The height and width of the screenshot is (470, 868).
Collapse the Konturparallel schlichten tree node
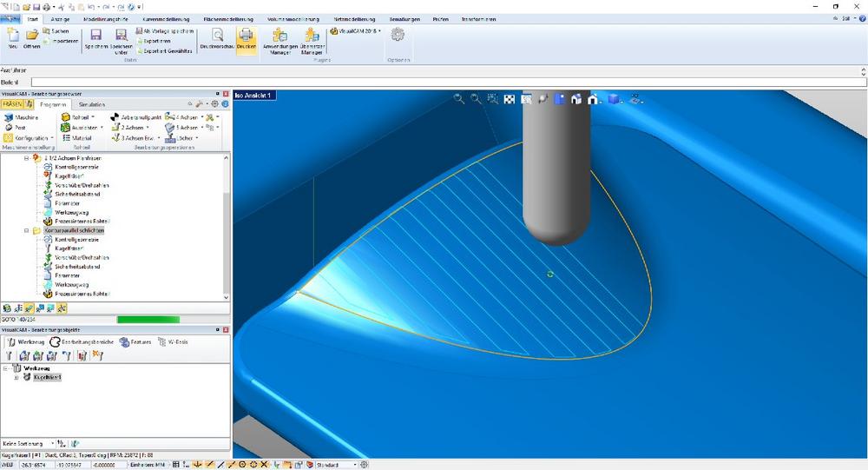point(26,231)
